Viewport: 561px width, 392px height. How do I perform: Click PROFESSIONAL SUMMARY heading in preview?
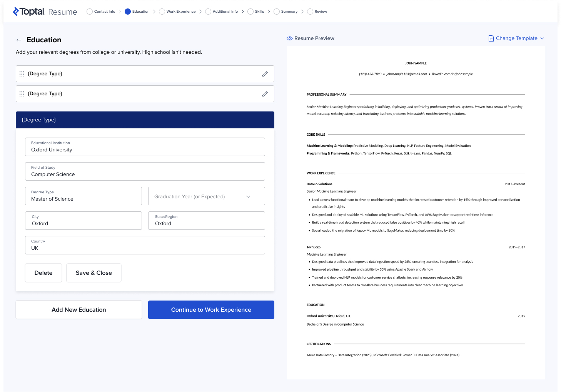coord(327,95)
